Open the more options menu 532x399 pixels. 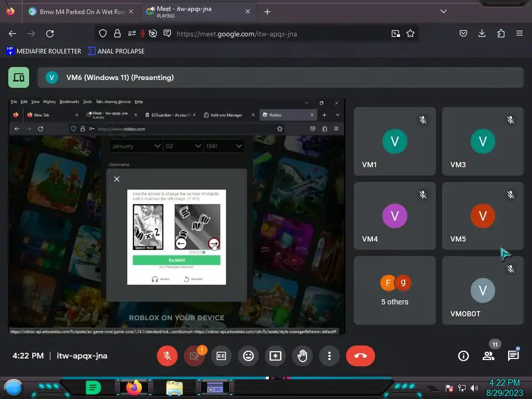pos(329,356)
